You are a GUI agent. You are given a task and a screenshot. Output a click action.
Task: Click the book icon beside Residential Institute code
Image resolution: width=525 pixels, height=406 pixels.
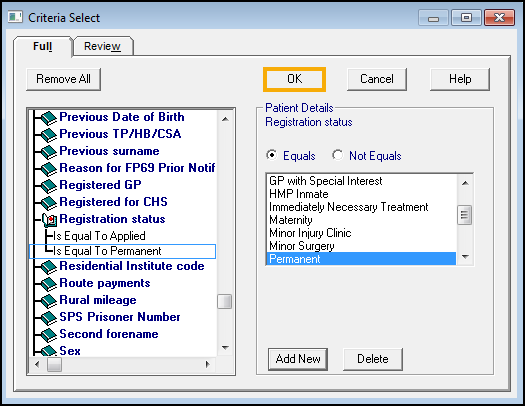[x=49, y=267]
